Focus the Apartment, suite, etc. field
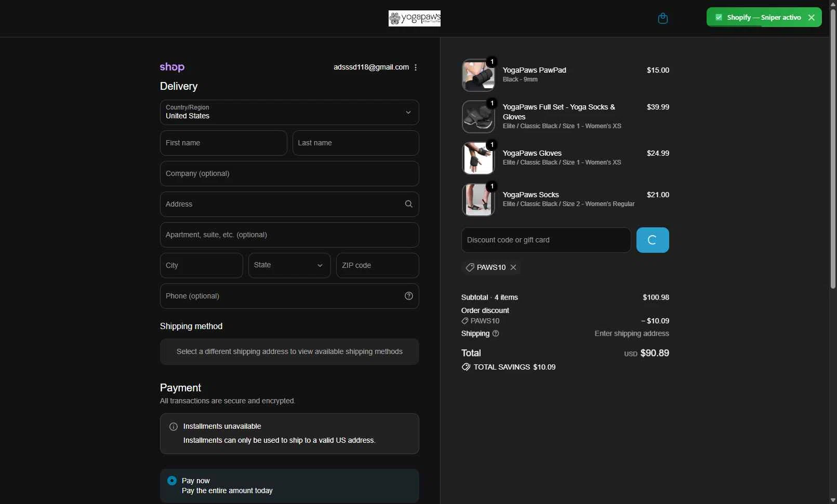Screen dimensions: 837x504 (289, 235)
